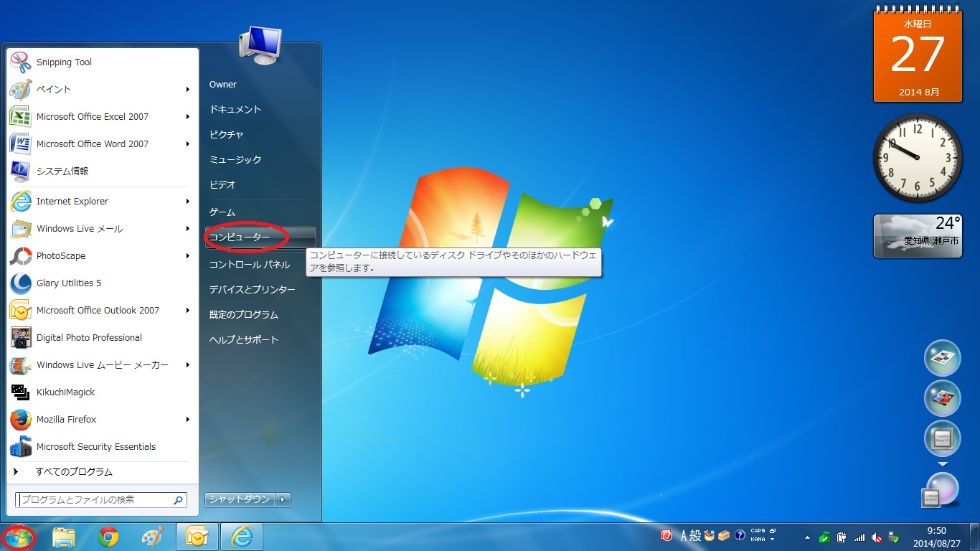Viewport: 980px width, 551px height.
Task: Open ビデオ library
Action: tap(260, 185)
